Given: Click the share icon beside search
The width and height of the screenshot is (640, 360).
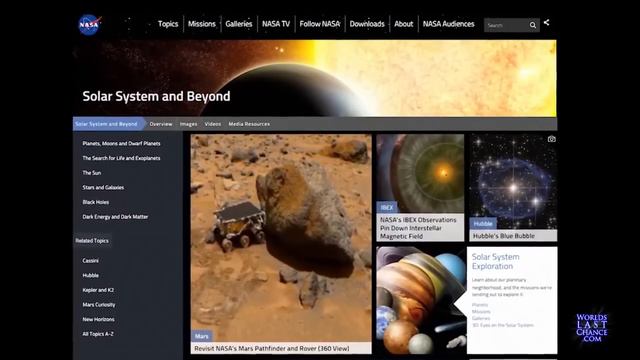Looking at the screenshot, I should coord(547,22).
